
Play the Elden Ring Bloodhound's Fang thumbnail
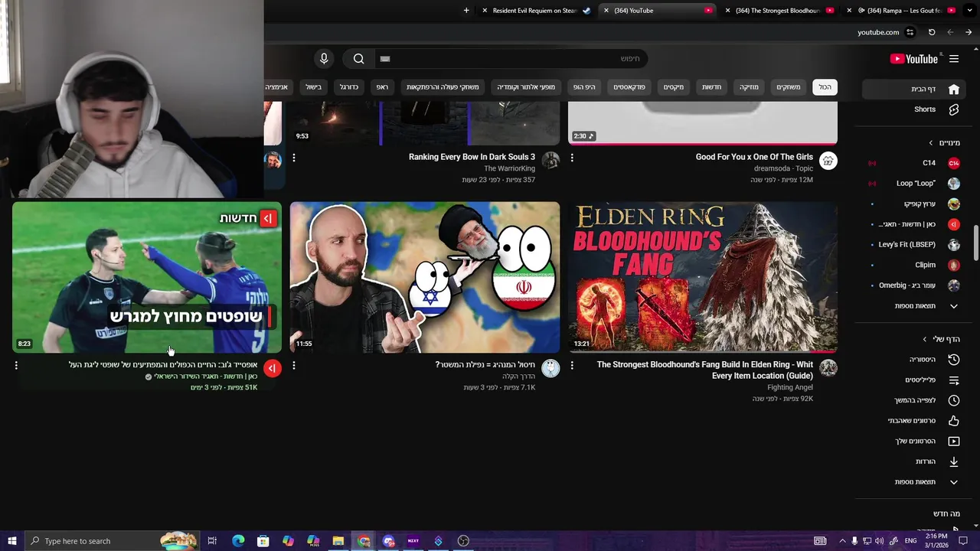(703, 278)
